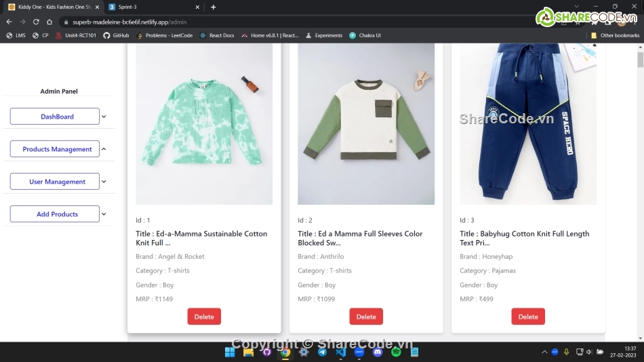
Task: Click the browser home icon
Action: (x=49, y=22)
